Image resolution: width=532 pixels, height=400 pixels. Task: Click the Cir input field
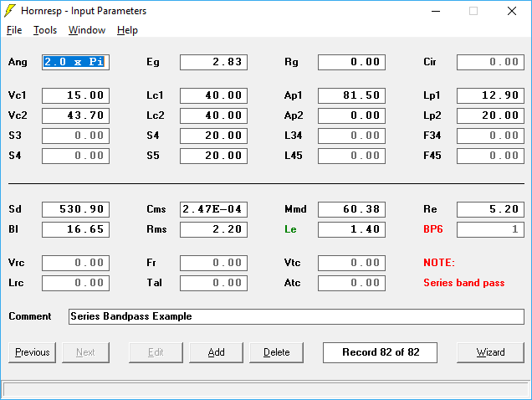tap(491, 62)
